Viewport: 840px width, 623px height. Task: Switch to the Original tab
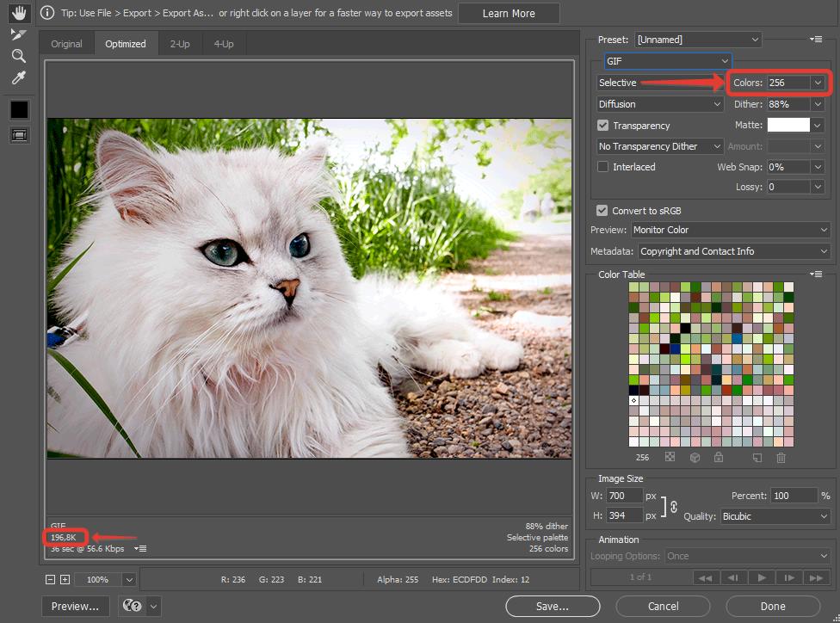66,44
